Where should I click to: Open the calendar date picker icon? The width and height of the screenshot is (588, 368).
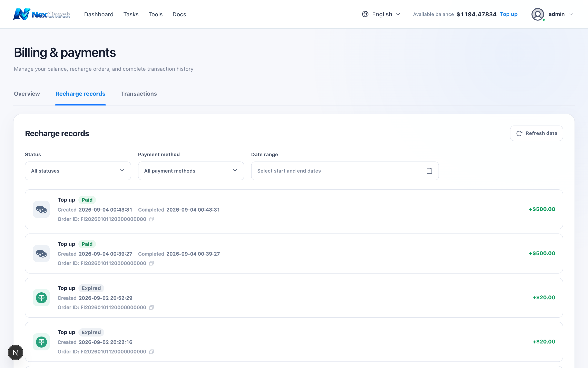point(429,171)
